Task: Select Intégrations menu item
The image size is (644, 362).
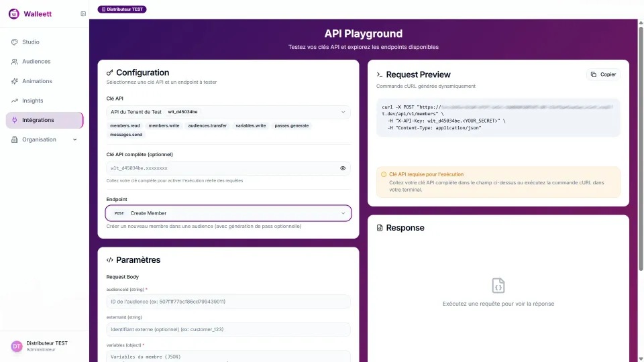Action: 44,120
